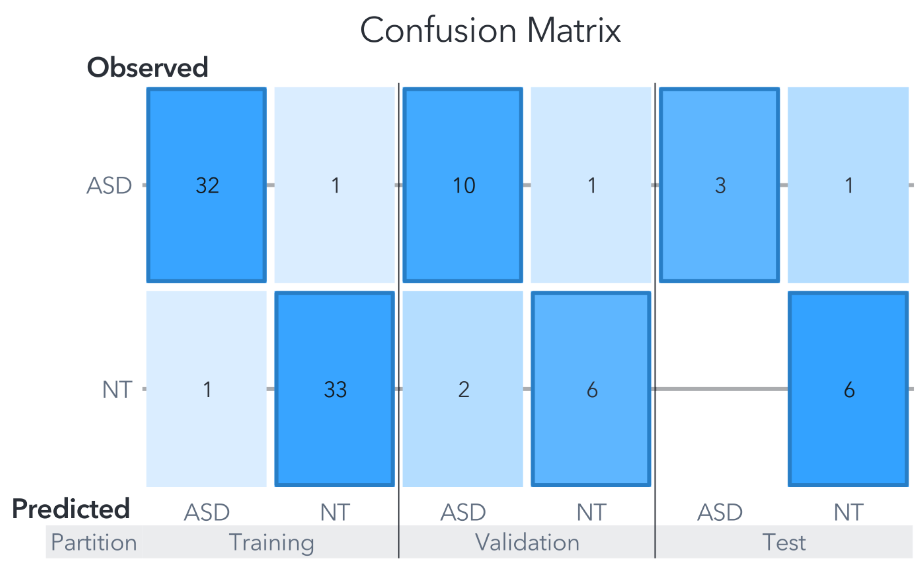Click the Confusion Matrix title
The height and width of the screenshot is (576, 924).
pos(490,30)
